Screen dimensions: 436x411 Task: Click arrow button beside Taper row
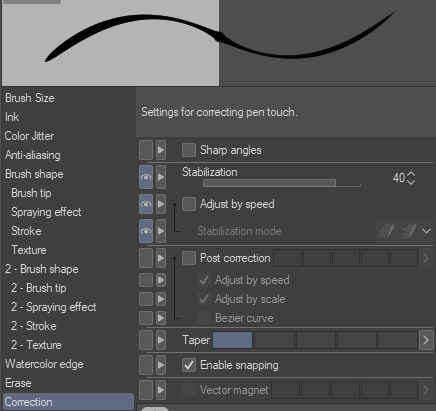(x=161, y=340)
